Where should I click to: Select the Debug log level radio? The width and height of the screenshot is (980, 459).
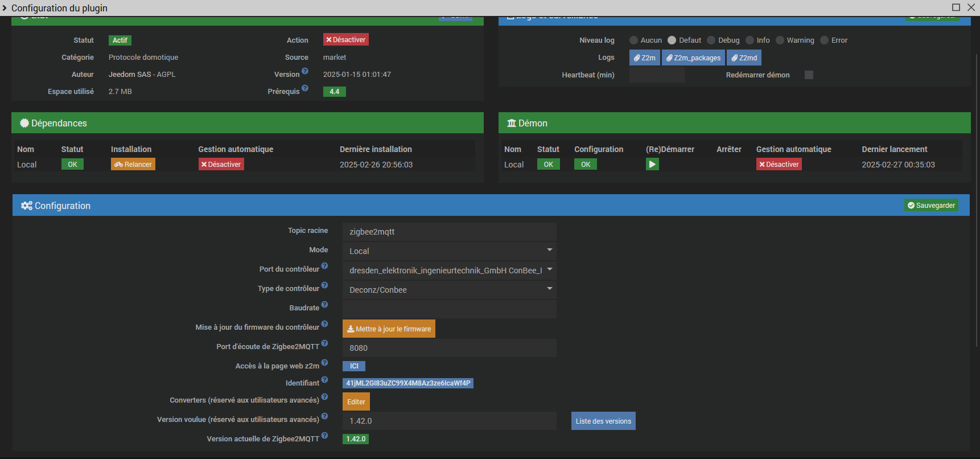(x=711, y=40)
